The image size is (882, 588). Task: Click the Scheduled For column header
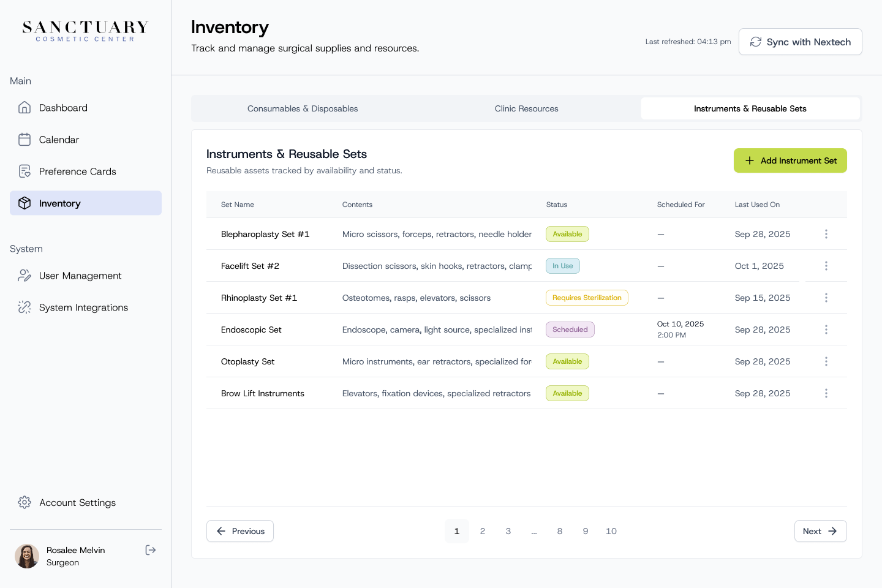pos(681,205)
